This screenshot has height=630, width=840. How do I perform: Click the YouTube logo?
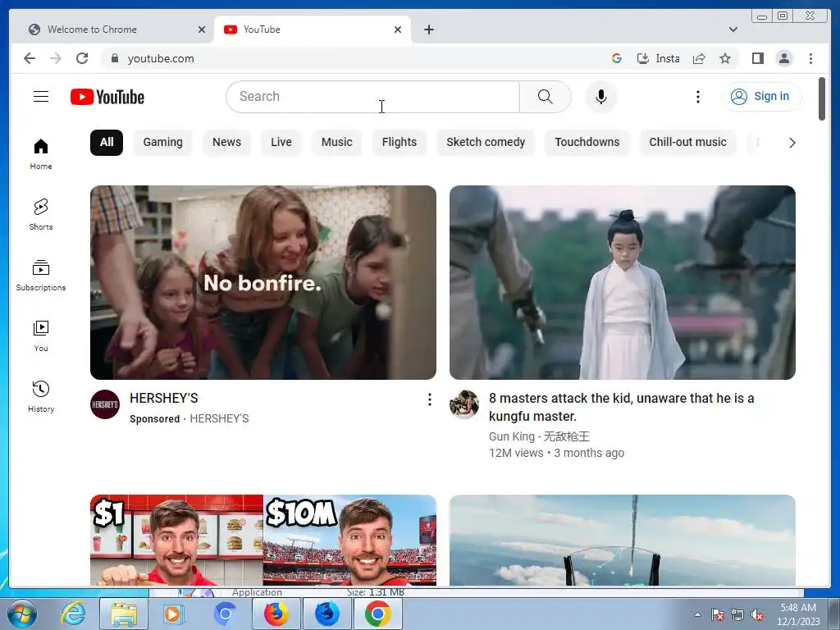pyautogui.click(x=107, y=97)
